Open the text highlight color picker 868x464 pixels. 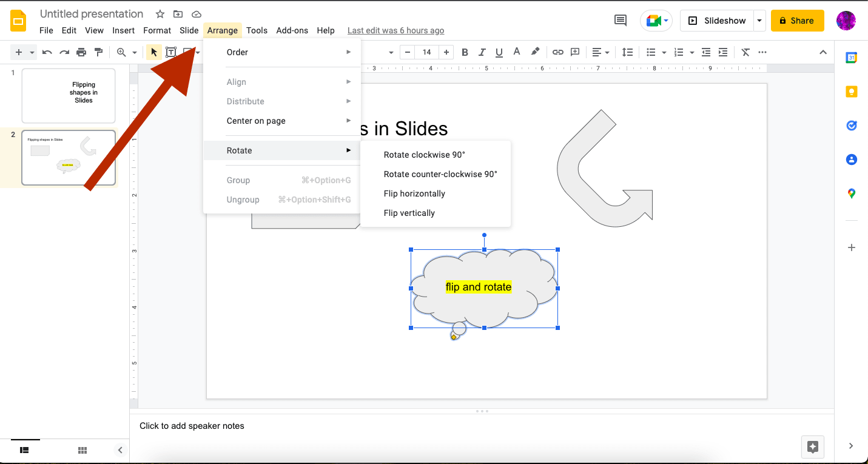pyautogui.click(x=536, y=52)
